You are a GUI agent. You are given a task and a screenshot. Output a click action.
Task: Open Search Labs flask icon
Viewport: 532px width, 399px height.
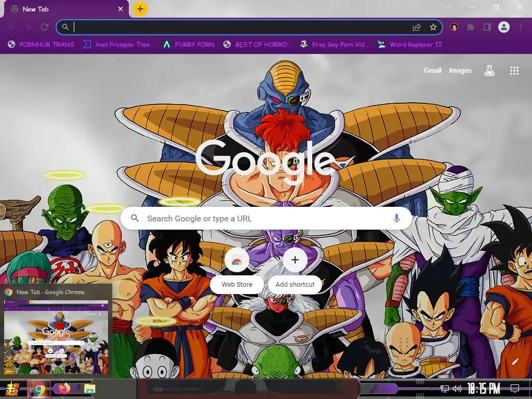[x=489, y=71]
